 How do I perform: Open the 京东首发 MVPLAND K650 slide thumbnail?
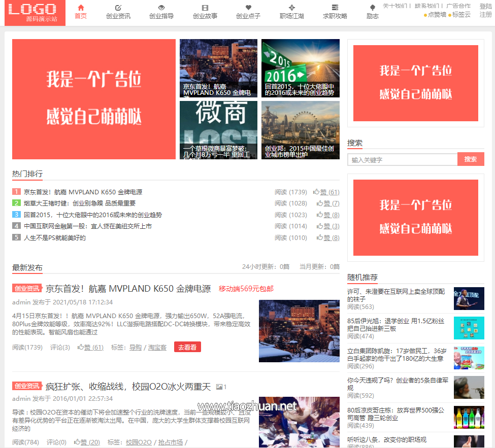click(218, 68)
